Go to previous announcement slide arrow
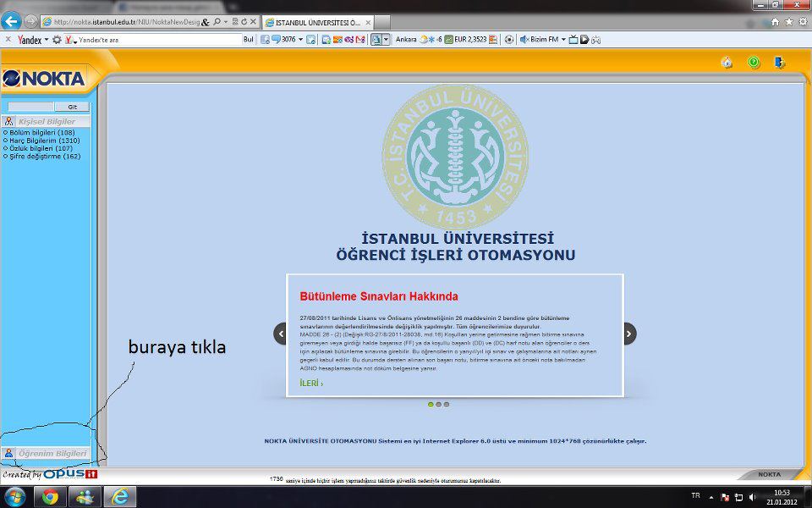Image resolution: width=812 pixels, height=508 pixels. pyautogui.click(x=280, y=334)
